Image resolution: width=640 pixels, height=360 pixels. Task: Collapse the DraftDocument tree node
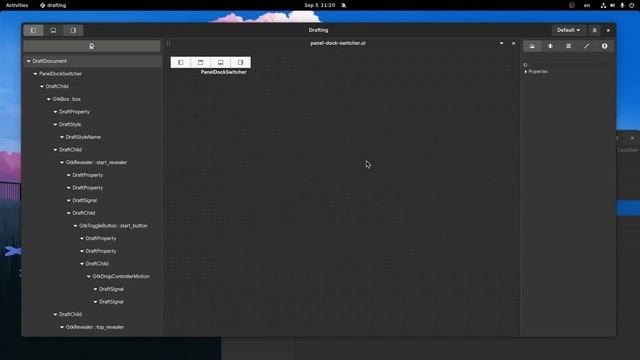29,61
